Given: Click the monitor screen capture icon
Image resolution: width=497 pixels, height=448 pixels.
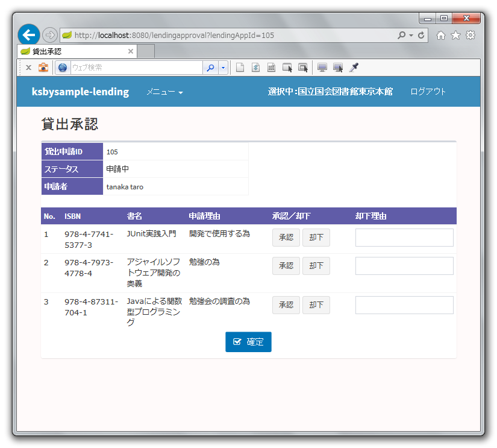Looking at the screenshot, I should pyautogui.click(x=322, y=68).
